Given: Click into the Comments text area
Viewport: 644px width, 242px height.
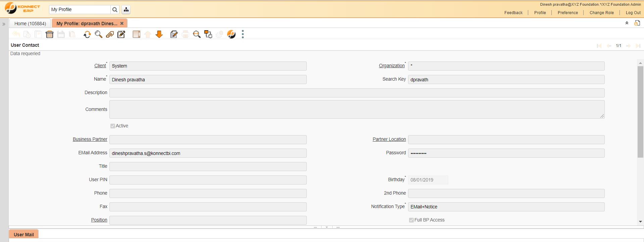Looking at the screenshot, I should coord(357,110).
